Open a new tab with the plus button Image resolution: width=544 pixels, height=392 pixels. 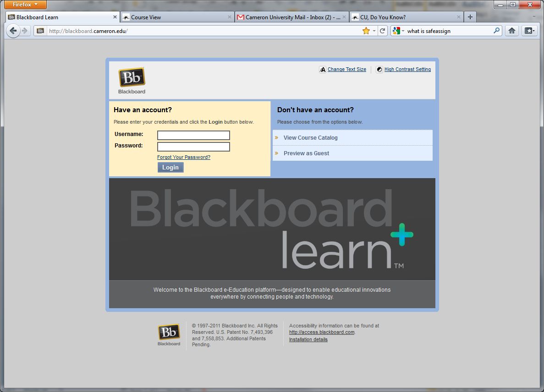coord(470,17)
